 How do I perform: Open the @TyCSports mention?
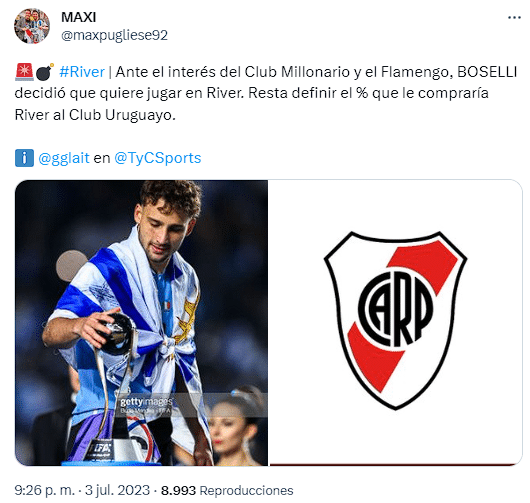click(158, 158)
